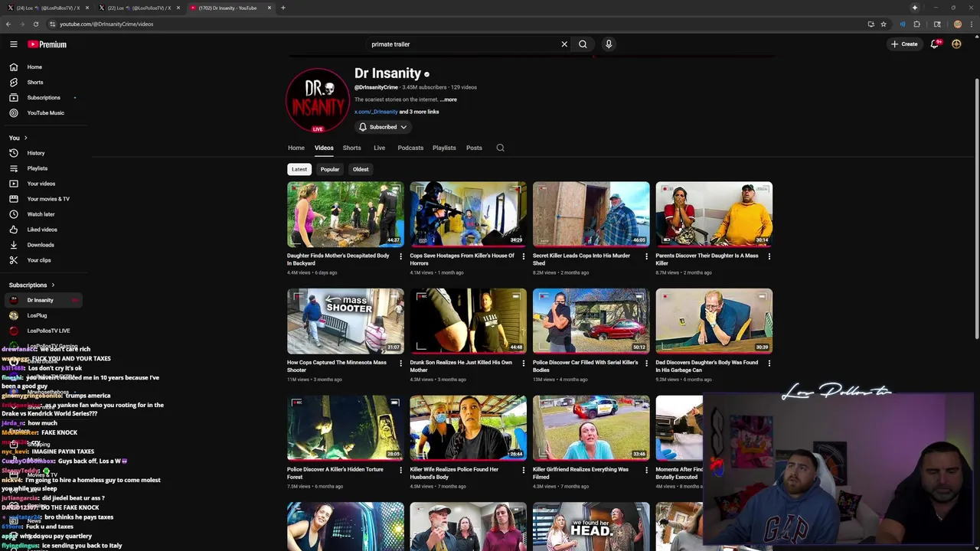Open Dr Insanity subscription in sidebar
Screen dimensions: 980x551
click(x=42, y=300)
